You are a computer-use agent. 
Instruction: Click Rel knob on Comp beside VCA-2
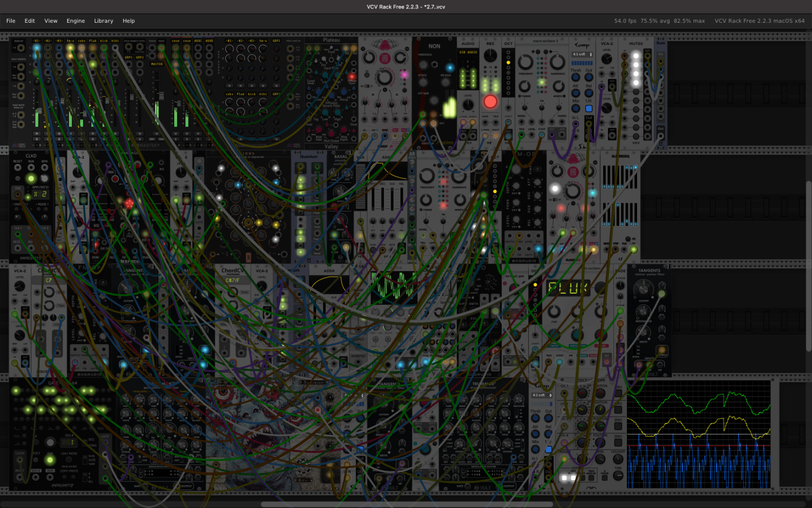(588, 93)
